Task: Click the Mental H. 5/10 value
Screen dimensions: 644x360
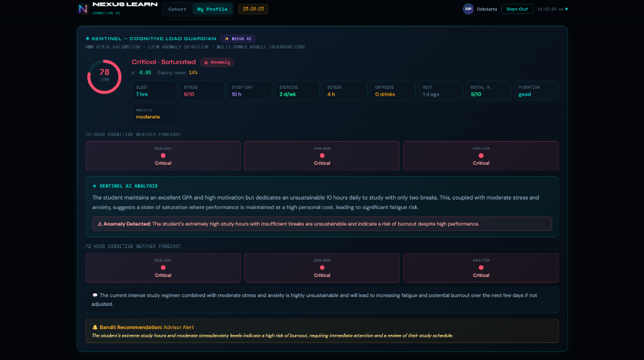Action: pyautogui.click(x=475, y=94)
